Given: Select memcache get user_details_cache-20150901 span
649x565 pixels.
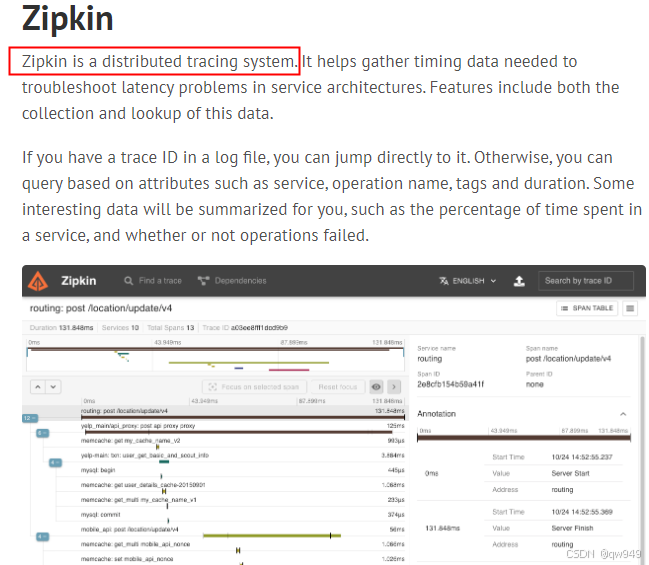Looking at the screenshot, I should (242, 488).
